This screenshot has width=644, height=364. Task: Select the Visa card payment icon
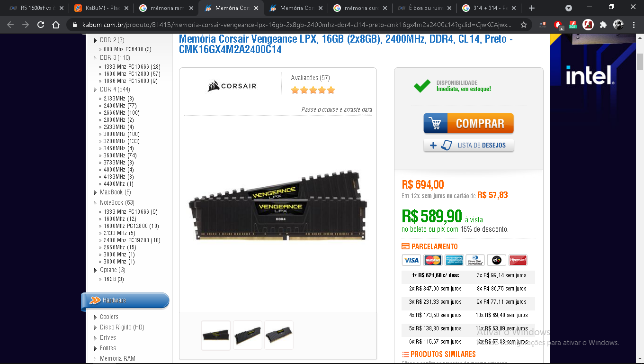411,260
